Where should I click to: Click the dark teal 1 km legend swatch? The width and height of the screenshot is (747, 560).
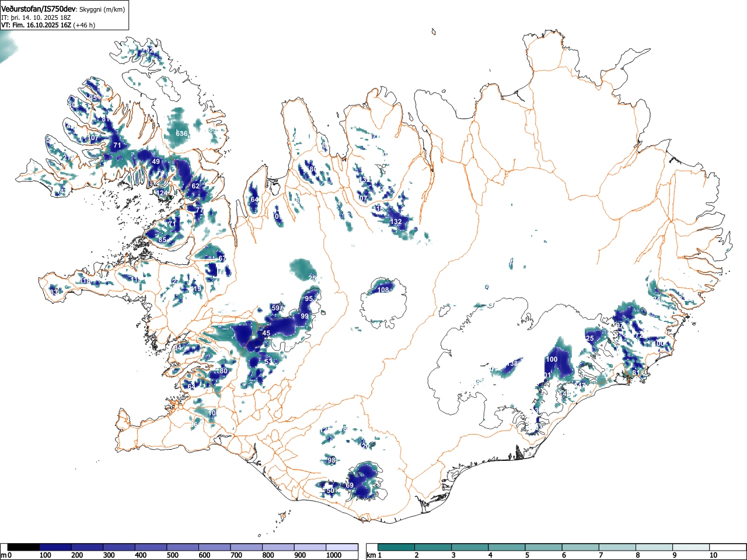[x=396, y=547]
